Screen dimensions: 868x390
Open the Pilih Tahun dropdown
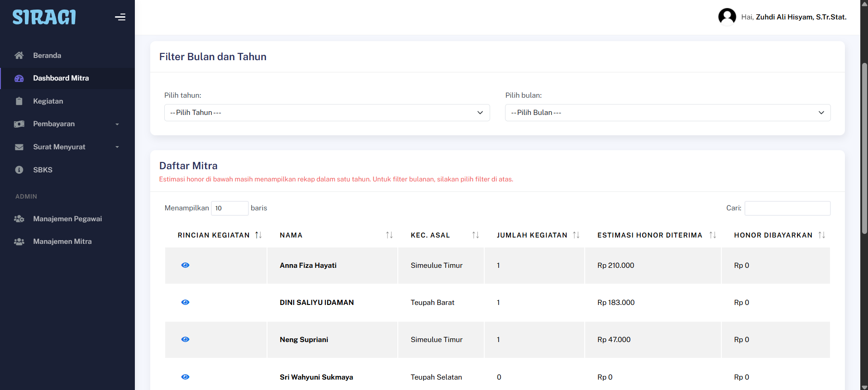coord(327,113)
